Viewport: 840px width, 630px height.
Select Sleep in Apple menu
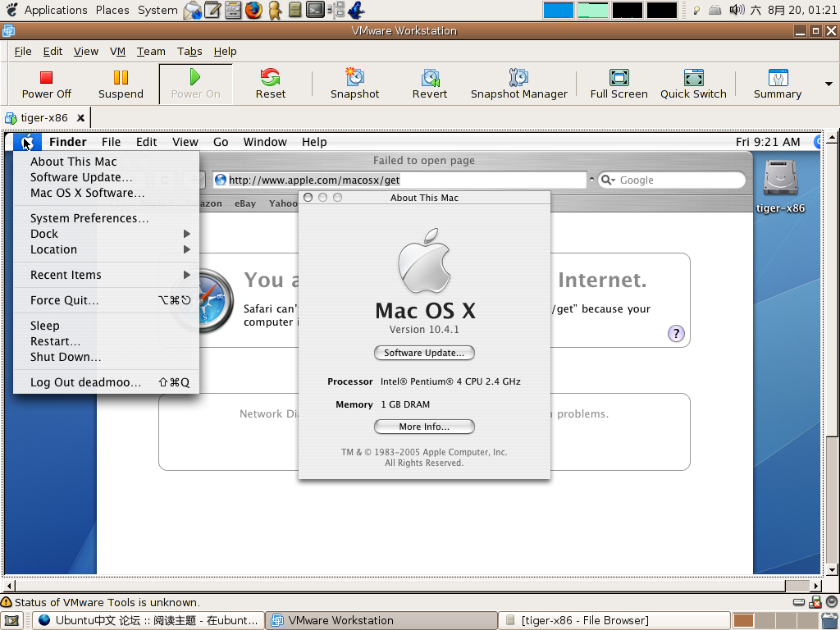106,326
